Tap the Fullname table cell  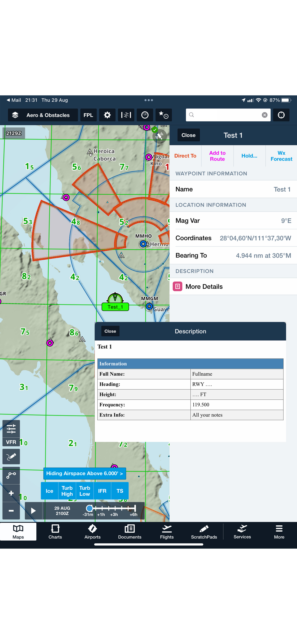pyautogui.click(x=237, y=374)
